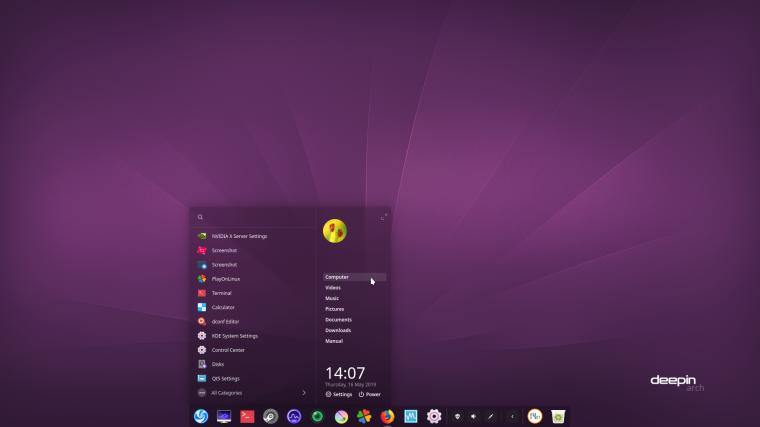The width and height of the screenshot is (760, 427).
Task: Expand the tray with the collapse arrow
Action: click(512, 416)
